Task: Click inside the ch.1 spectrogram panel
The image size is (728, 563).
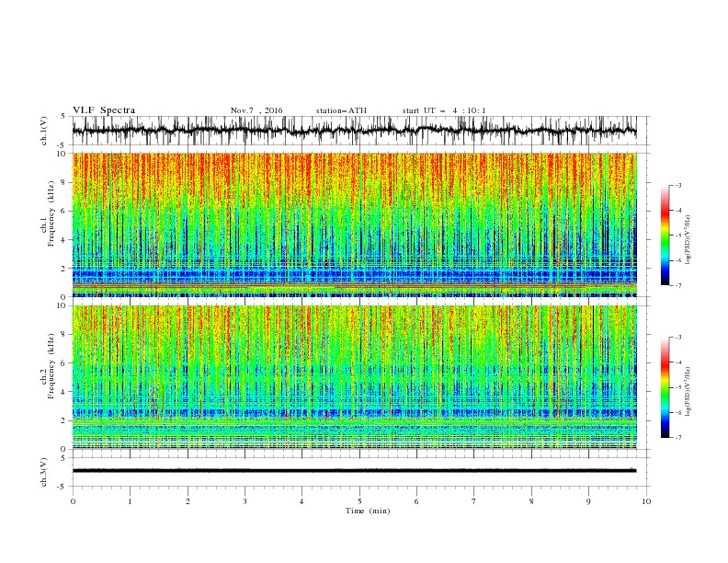Action: pos(354,224)
